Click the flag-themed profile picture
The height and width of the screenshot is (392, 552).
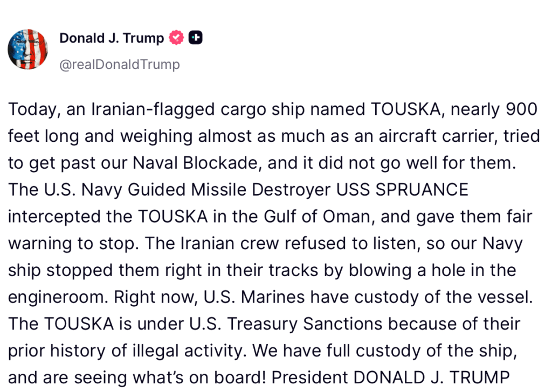coord(27,49)
